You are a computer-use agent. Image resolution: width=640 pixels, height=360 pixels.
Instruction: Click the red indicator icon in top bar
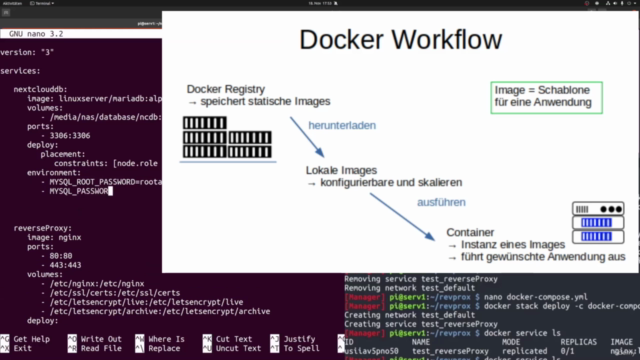click(587, 3)
